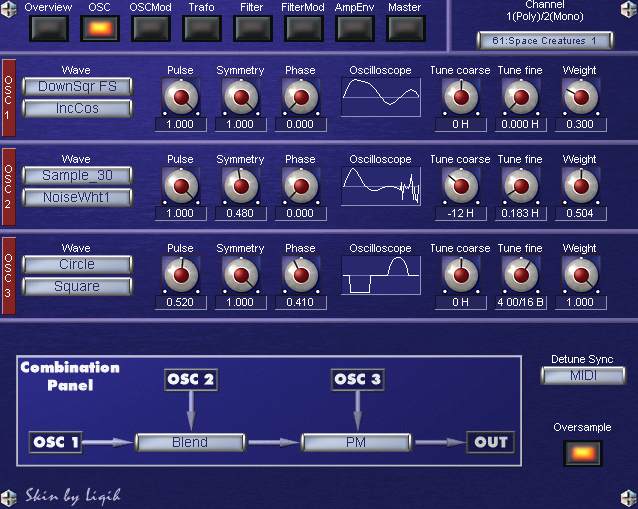Viewport: 638px width, 509px height.
Task: Switch to the Overview page button
Action: (x=47, y=28)
